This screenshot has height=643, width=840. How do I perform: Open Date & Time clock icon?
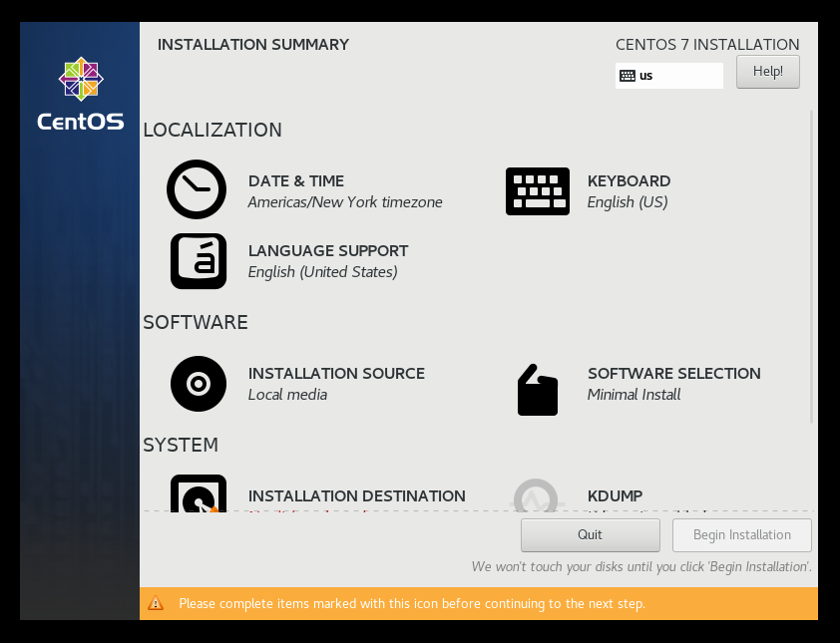click(x=197, y=189)
